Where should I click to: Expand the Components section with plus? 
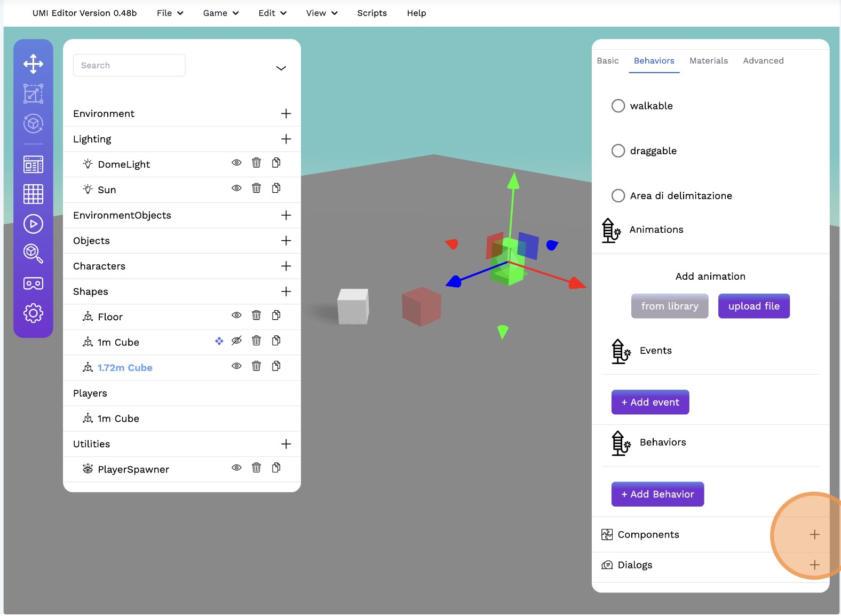coord(814,535)
